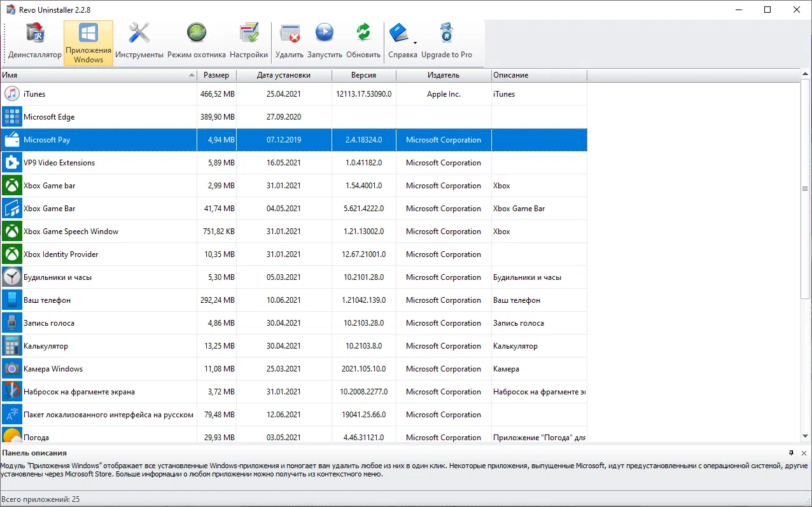
Task: Select the Microsoft Pay icon
Action: 12,140
